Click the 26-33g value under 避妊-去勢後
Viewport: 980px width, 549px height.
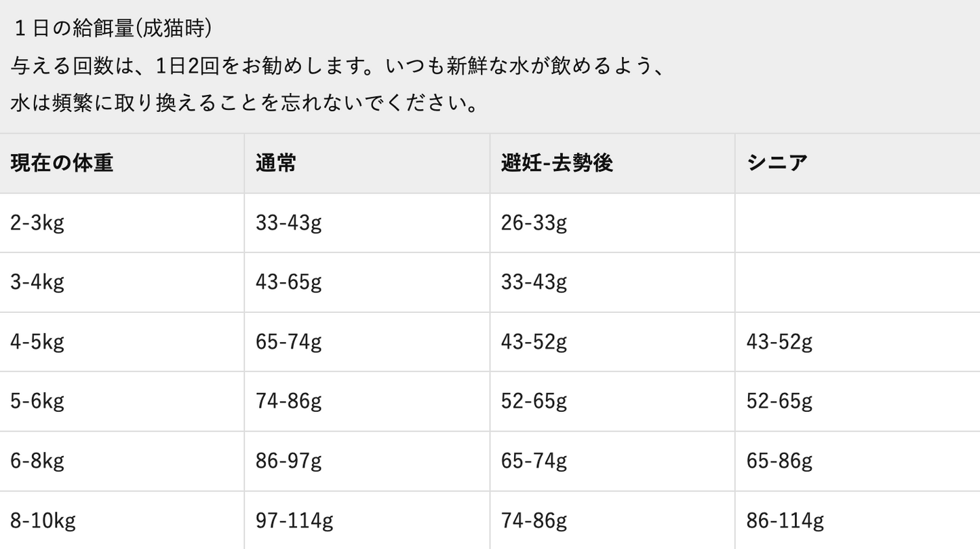(x=534, y=223)
